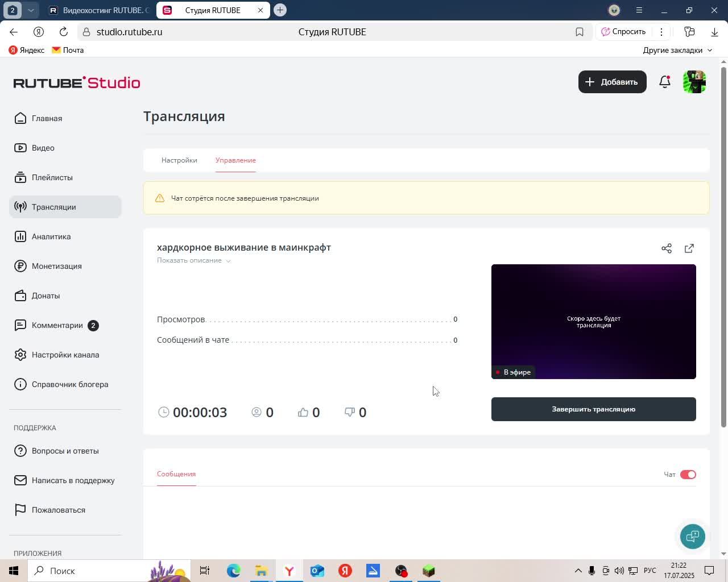Click the page vertical scrollbar
This screenshot has height=582, width=728.
pyautogui.click(x=724, y=247)
